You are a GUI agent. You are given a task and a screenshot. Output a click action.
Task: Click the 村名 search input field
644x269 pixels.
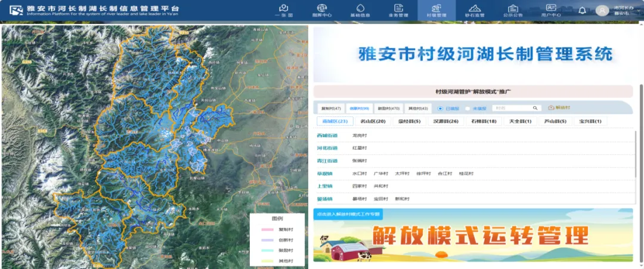(x=512, y=108)
